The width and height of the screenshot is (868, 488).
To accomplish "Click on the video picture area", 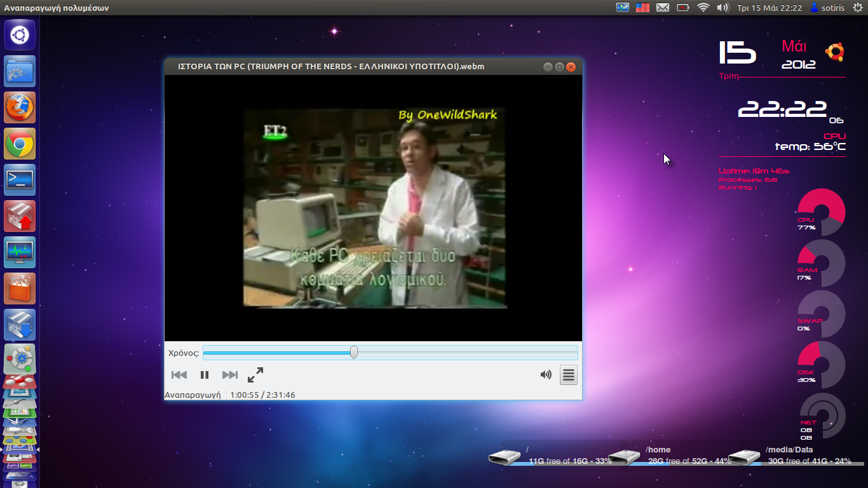I will pos(374,208).
